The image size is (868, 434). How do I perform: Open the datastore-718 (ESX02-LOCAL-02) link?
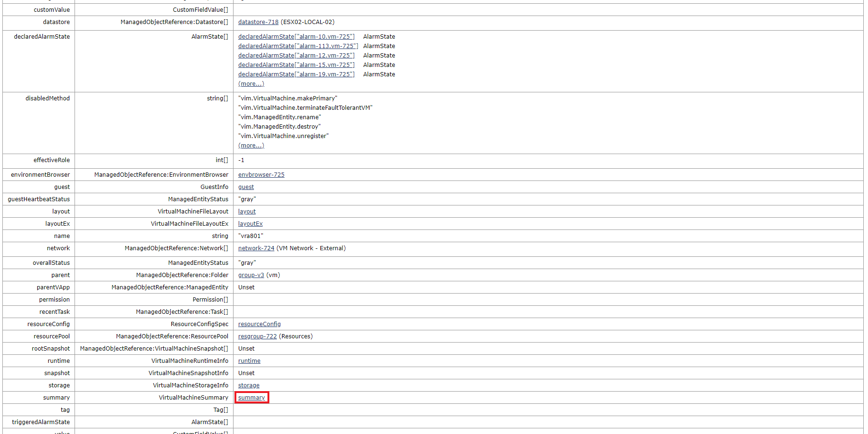[258, 22]
